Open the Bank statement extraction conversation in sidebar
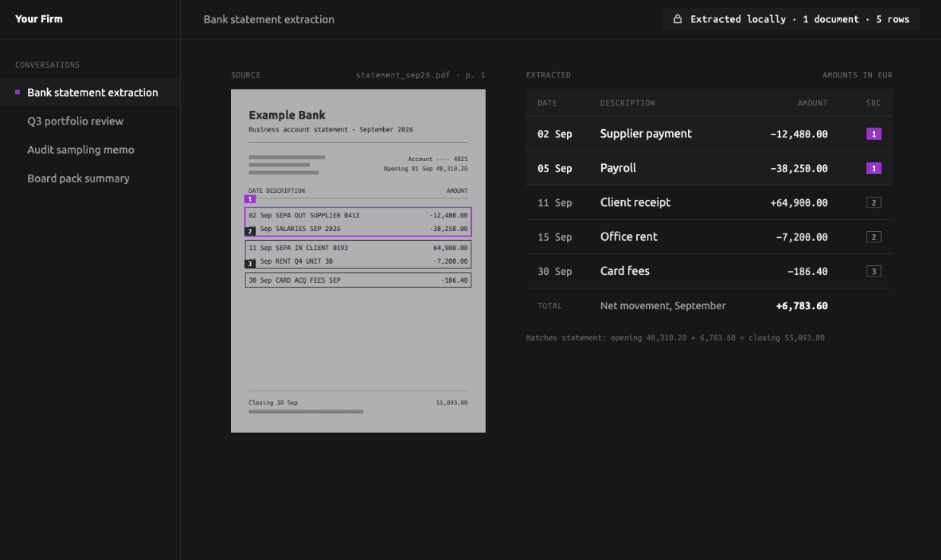The image size is (941, 560). click(x=90, y=92)
